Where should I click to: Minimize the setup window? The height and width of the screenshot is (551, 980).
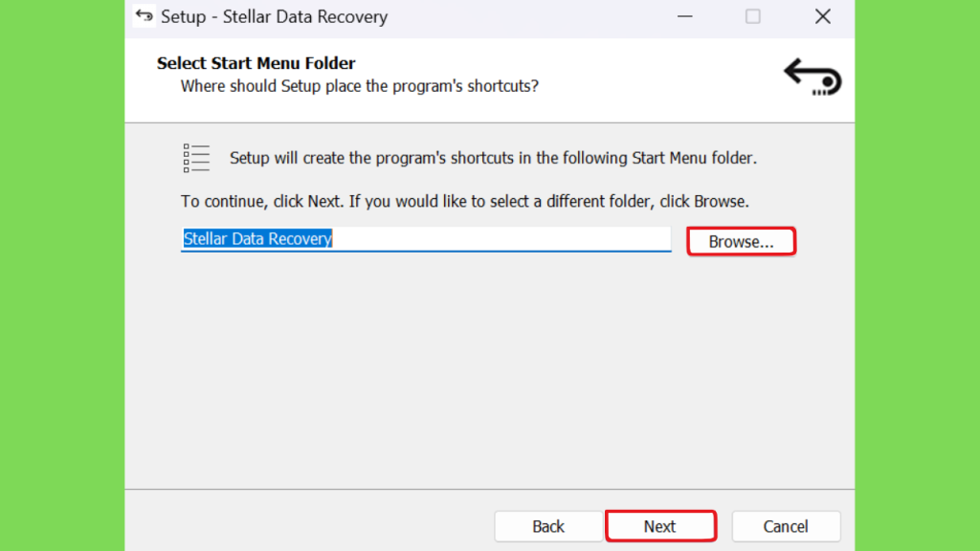[685, 16]
